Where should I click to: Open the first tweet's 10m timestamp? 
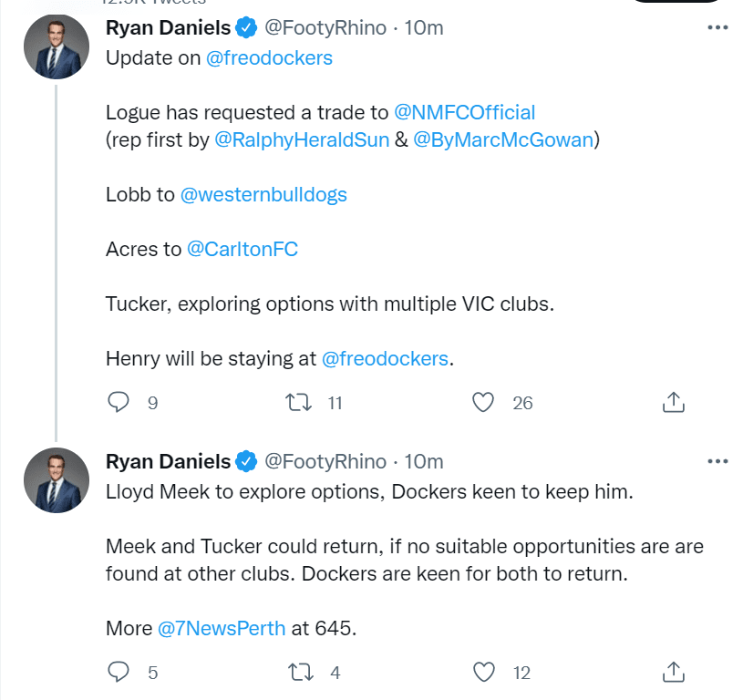pyautogui.click(x=423, y=28)
